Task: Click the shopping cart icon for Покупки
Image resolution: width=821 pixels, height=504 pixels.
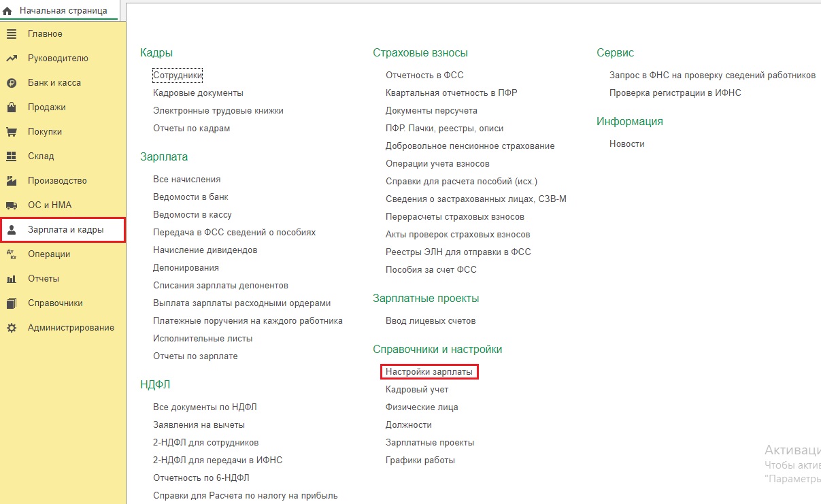Action: (11, 132)
